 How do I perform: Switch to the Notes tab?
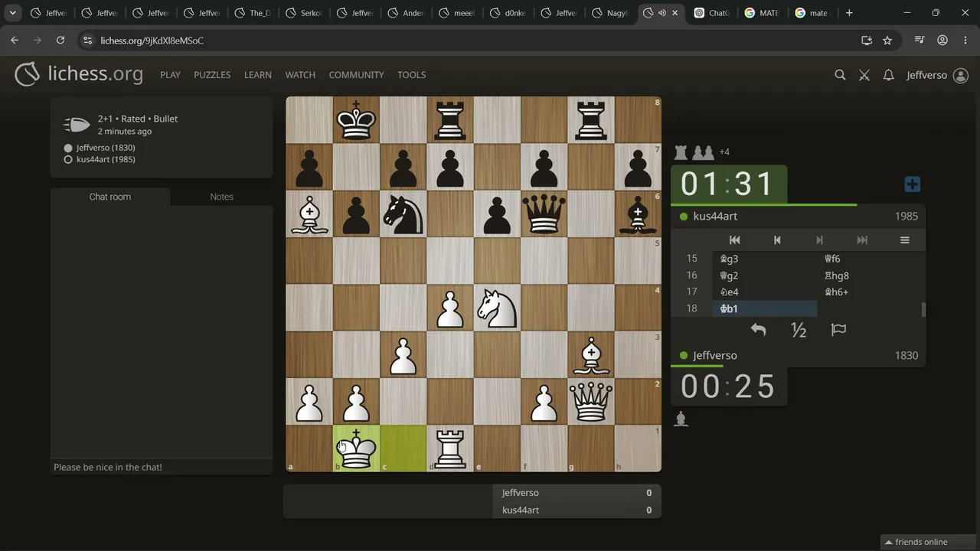pyautogui.click(x=222, y=197)
